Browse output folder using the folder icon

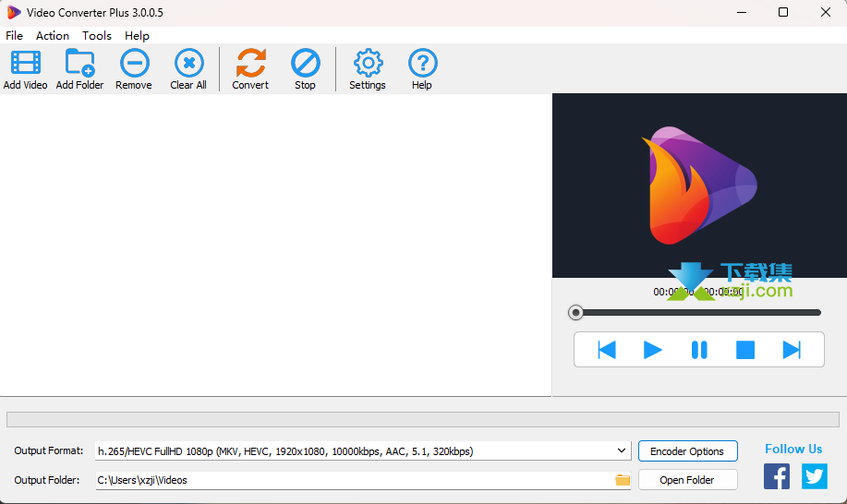tap(623, 480)
